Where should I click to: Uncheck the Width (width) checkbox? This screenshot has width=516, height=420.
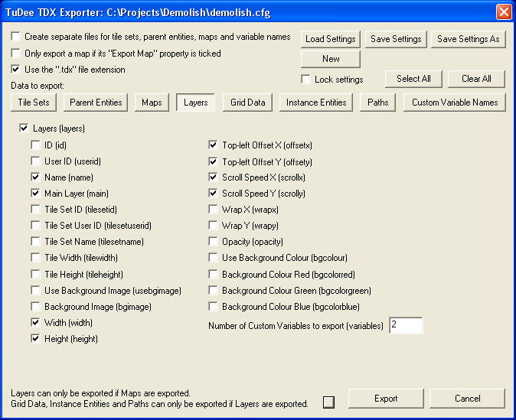35,322
